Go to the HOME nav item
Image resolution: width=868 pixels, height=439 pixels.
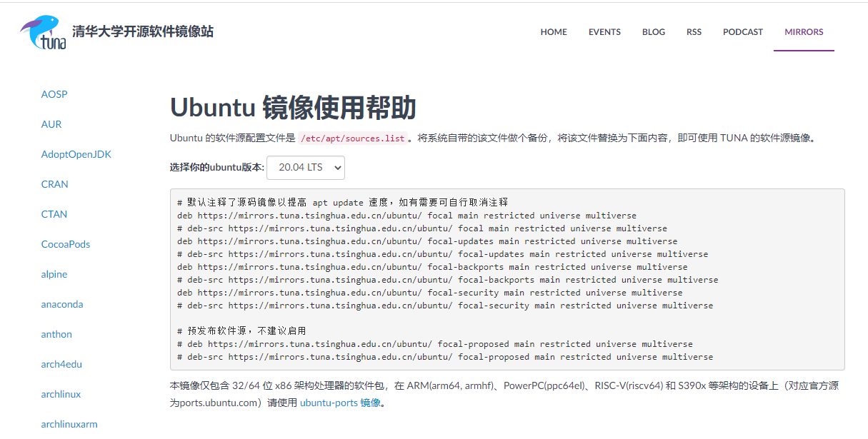coord(554,32)
